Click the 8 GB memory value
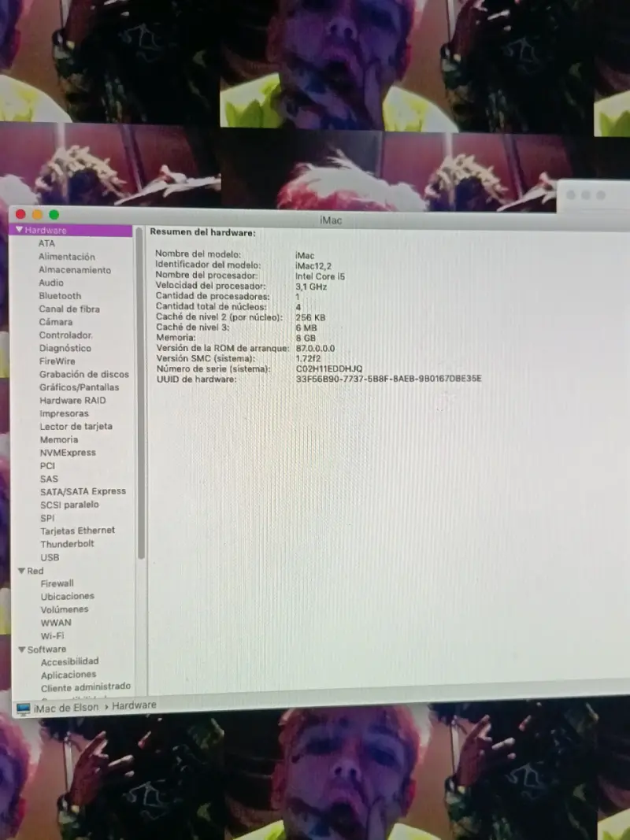The image size is (630, 840). point(306,338)
